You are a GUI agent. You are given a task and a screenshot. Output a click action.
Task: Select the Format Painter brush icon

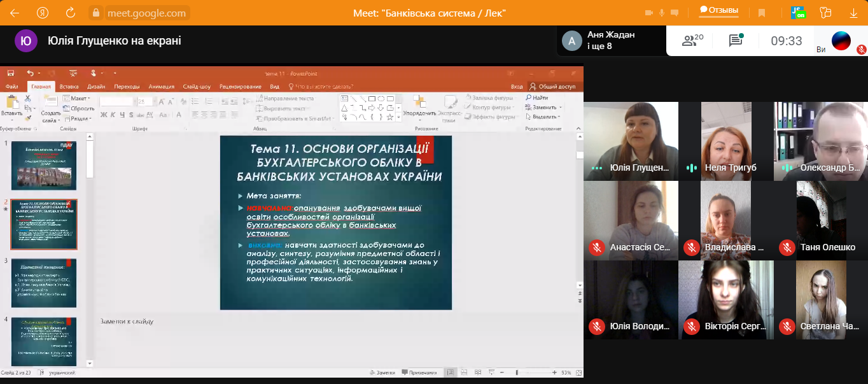27,117
